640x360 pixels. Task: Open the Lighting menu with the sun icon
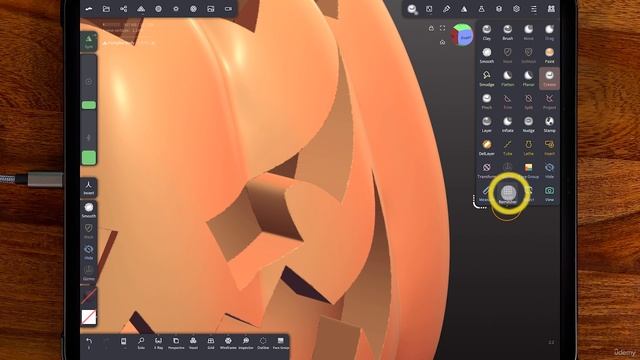tap(176, 9)
